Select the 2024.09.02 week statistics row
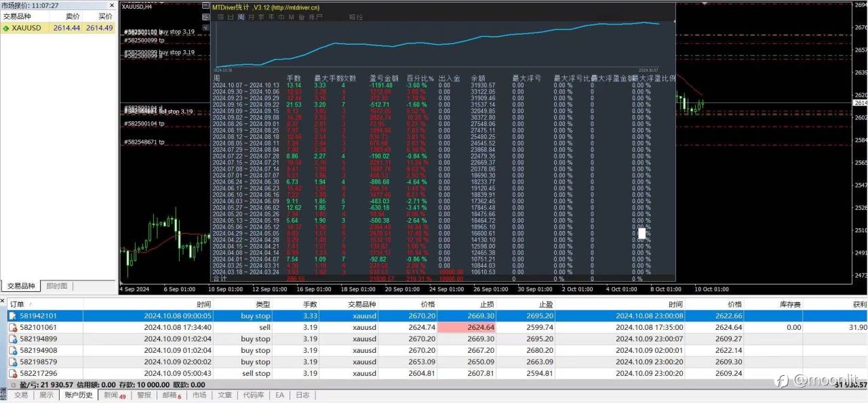868x403 pixels. point(444,116)
